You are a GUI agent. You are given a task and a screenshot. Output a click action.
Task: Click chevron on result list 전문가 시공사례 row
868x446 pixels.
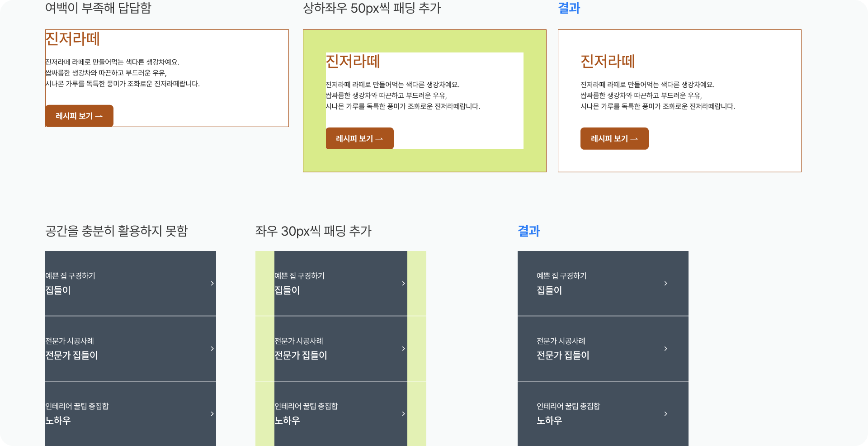click(665, 348)
